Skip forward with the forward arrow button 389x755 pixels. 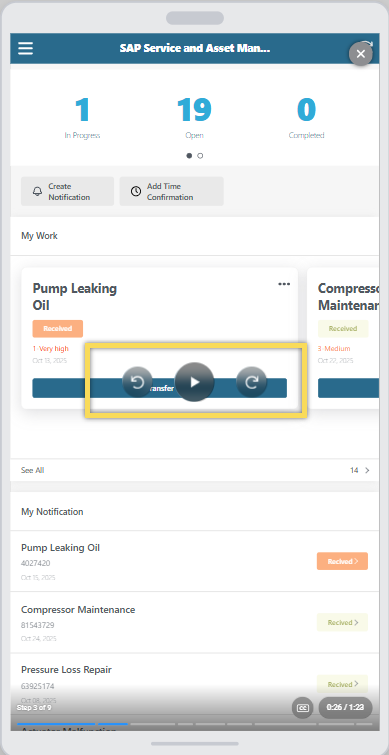coord(251,382)
